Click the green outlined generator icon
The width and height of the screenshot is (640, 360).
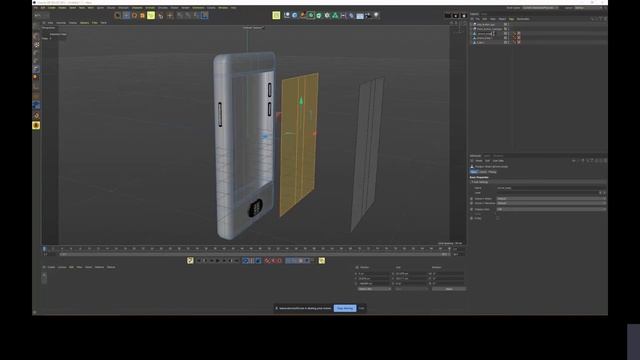[311, 16]
